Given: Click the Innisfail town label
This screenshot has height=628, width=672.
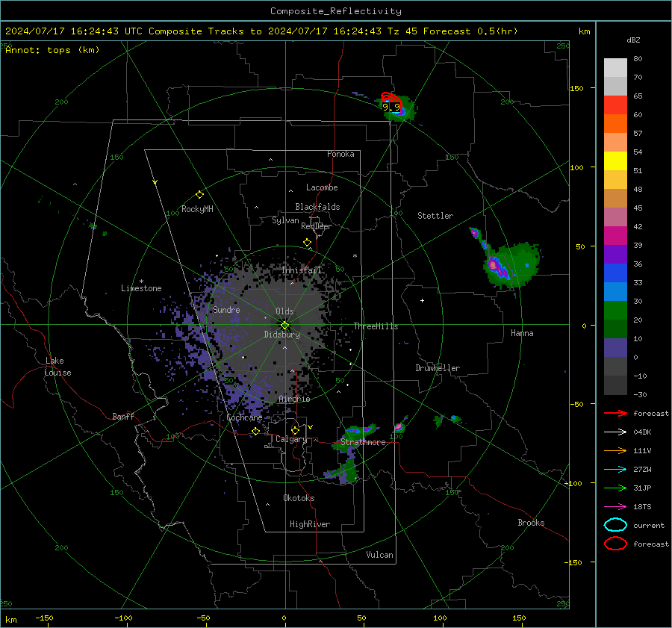Looking at the screenshot, I should point(302,270).
